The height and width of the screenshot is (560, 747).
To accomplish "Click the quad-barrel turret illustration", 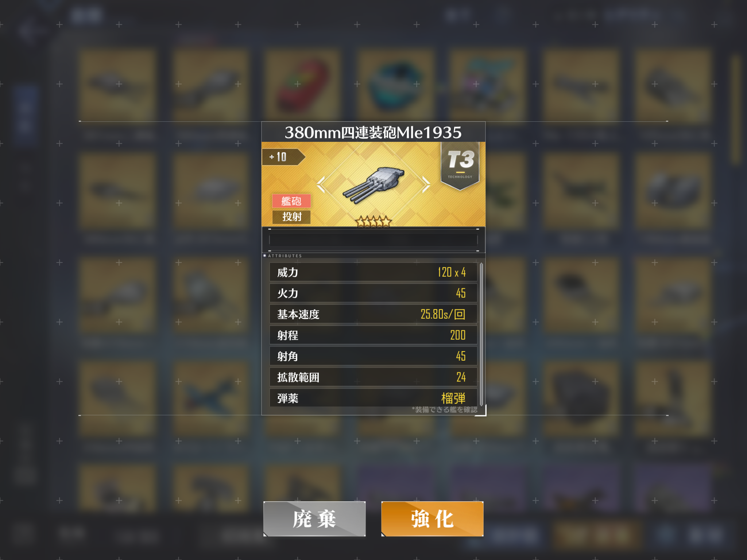I will click(x=373, y=184).
